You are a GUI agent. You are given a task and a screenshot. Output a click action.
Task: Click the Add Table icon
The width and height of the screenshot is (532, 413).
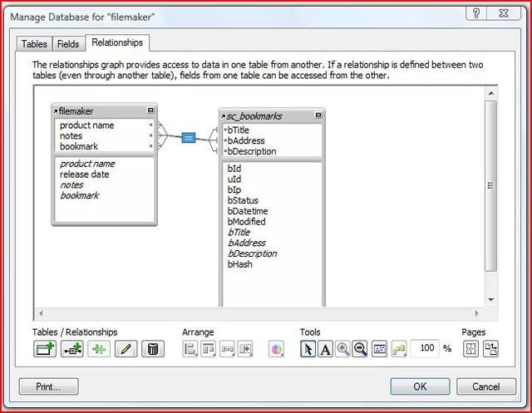pos(45,348)
